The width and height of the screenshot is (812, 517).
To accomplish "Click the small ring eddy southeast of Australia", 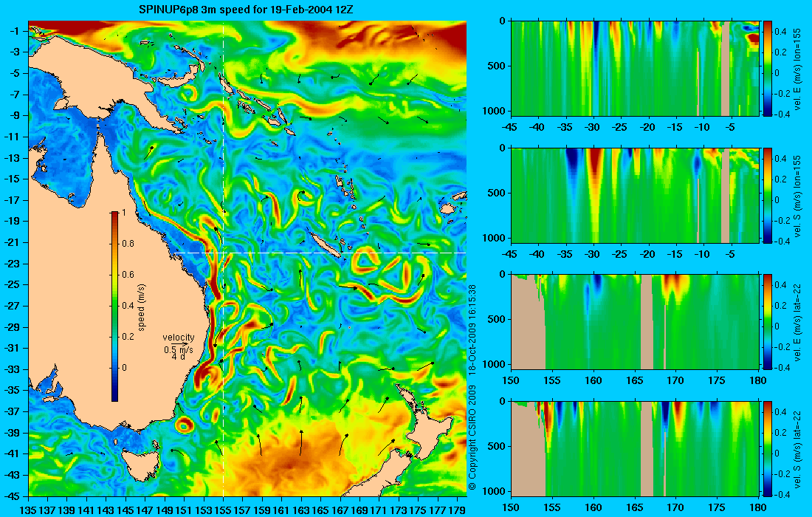I will tap(185, 425).
